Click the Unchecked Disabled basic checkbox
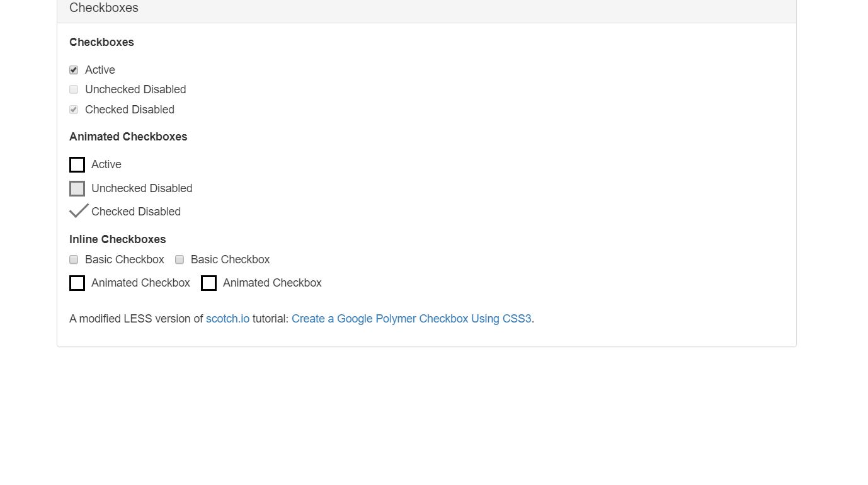 pos(74,89)
